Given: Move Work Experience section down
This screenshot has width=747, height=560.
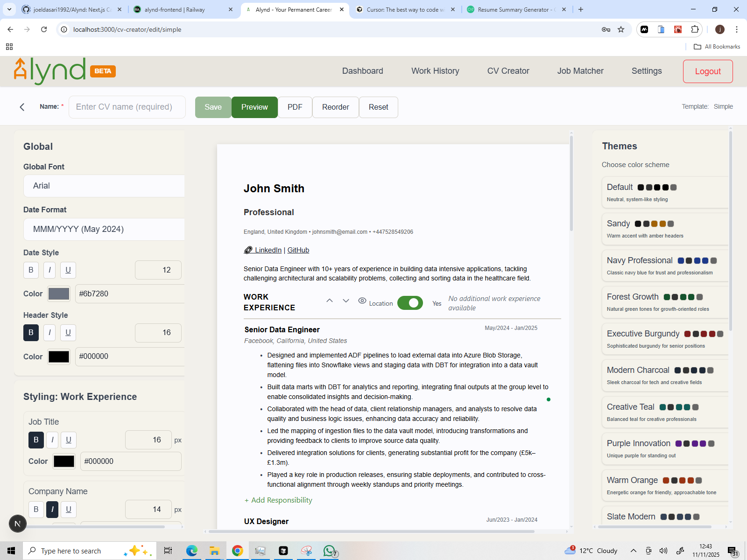Looking at the screenshot, I should 345,301.
